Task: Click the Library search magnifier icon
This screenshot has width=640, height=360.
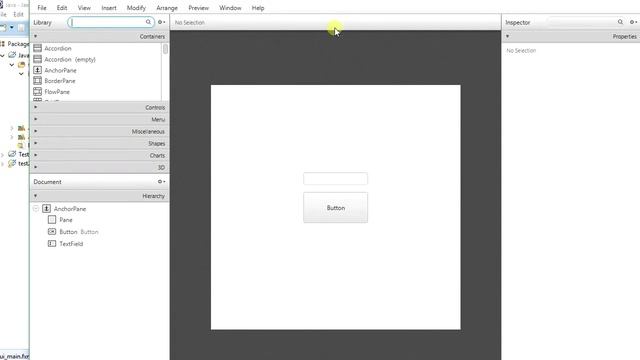Action: click(148, 22)
